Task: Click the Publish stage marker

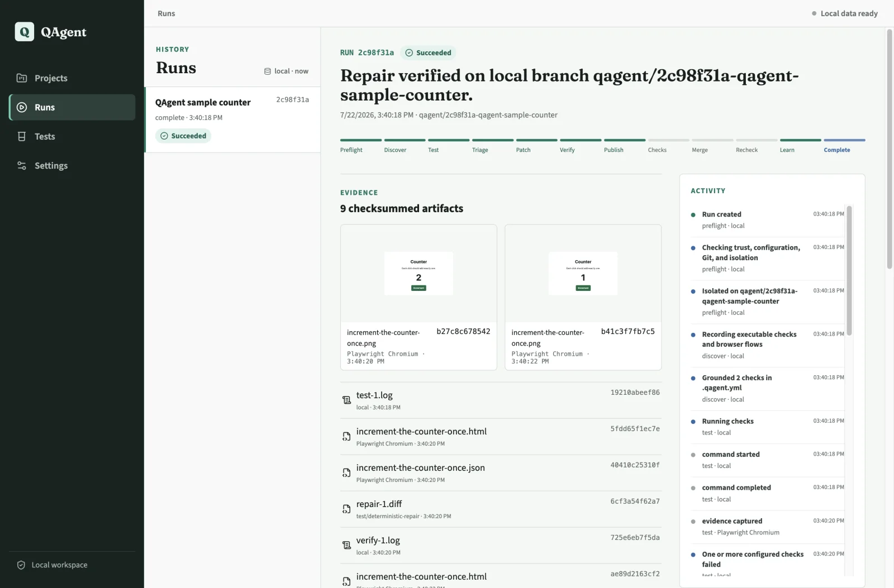Action: pyautogui.click(x=625, y=146)
